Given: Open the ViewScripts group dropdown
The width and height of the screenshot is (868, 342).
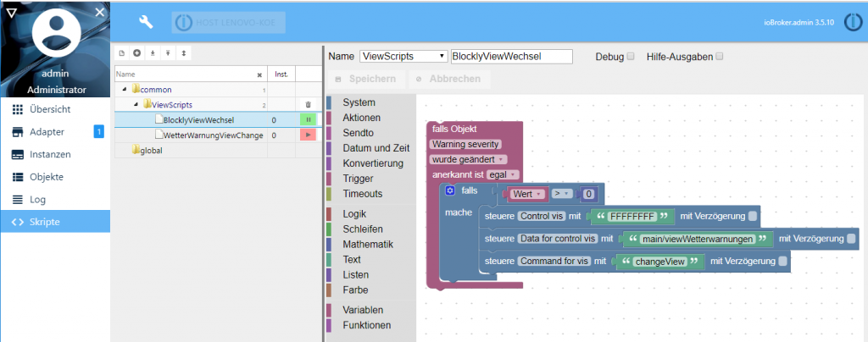Looking at the screenshot, I should pos(403,57).
